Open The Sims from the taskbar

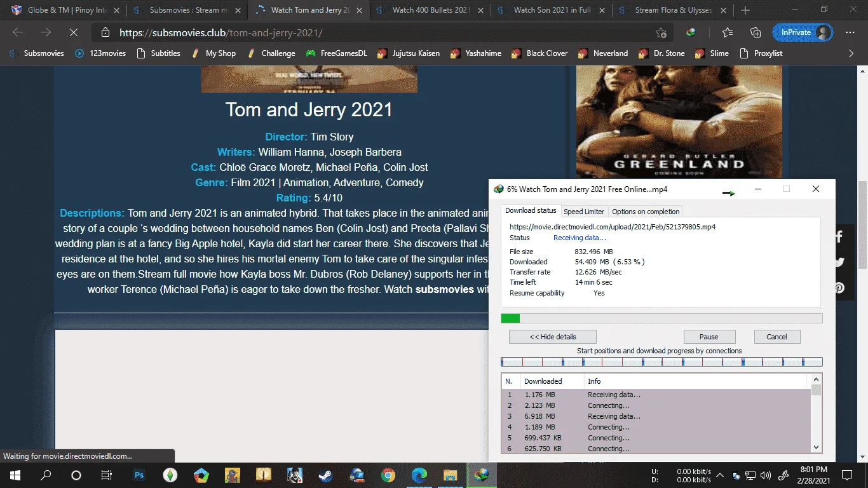170,475
